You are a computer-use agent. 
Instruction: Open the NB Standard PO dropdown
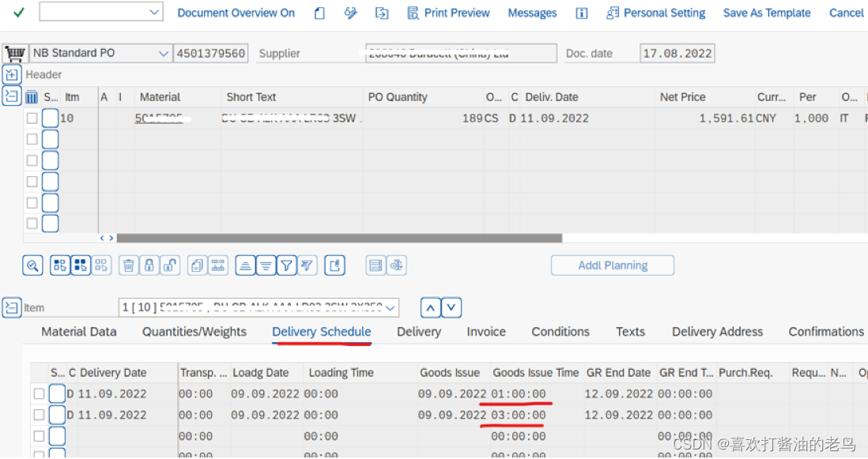click(x=164, y=52)
